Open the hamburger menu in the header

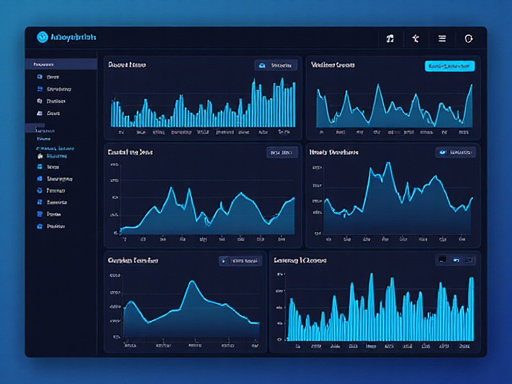pyautogui.click(x=442, y=39)
